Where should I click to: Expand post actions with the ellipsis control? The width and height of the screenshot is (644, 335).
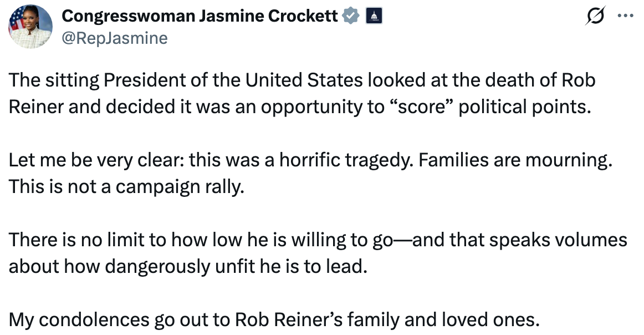626,17
